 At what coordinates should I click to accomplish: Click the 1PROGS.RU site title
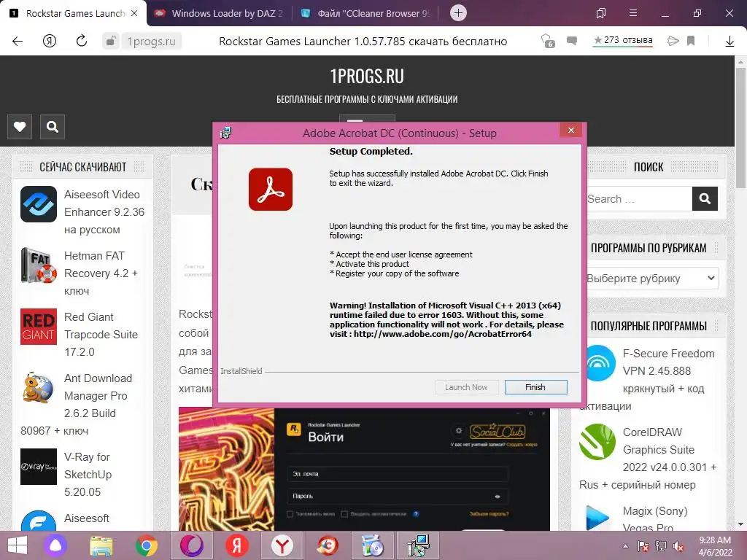pyautogui.click(x=367, y=76)
